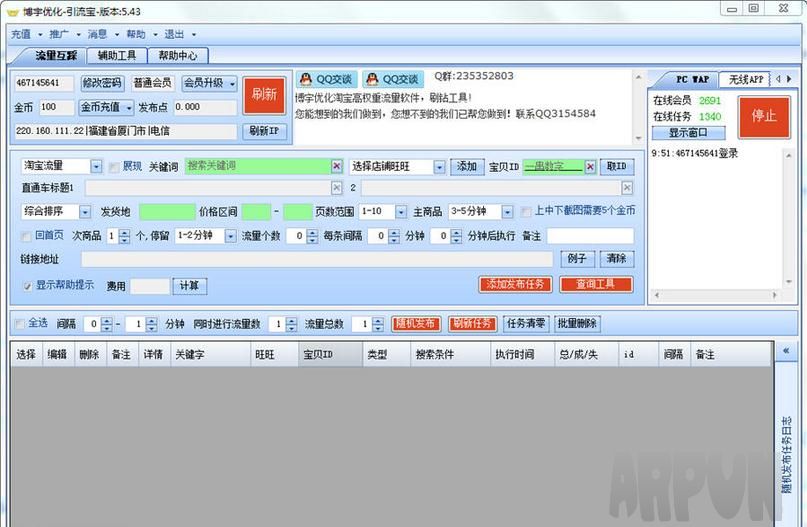Switch to the 辅助工具 tab
The image size is (807, 527).
[117, 56]
